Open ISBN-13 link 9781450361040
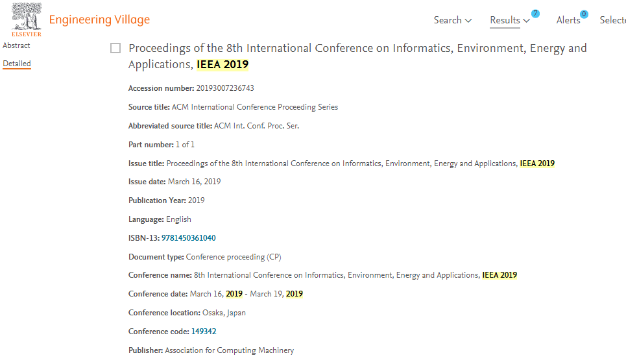Image resolution: width=626 pixels, height=364 pixels. pyautogui.click(x=188, y=238)
